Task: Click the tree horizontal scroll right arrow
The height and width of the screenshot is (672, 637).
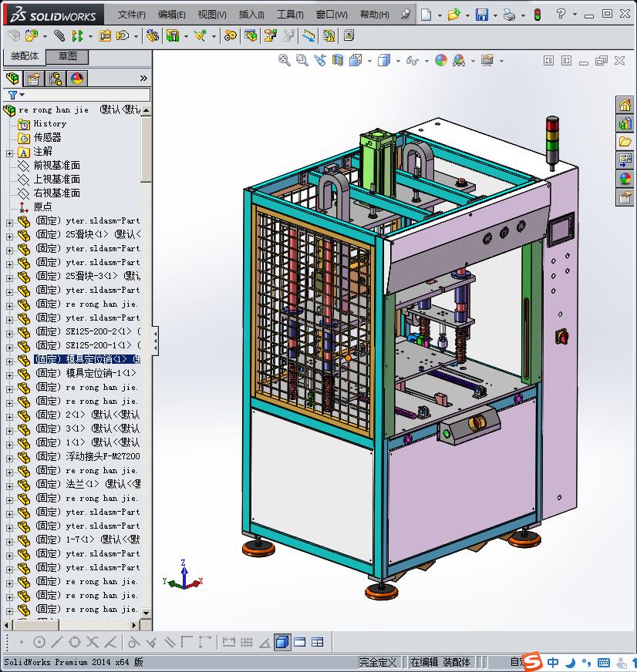Action: 134,625
